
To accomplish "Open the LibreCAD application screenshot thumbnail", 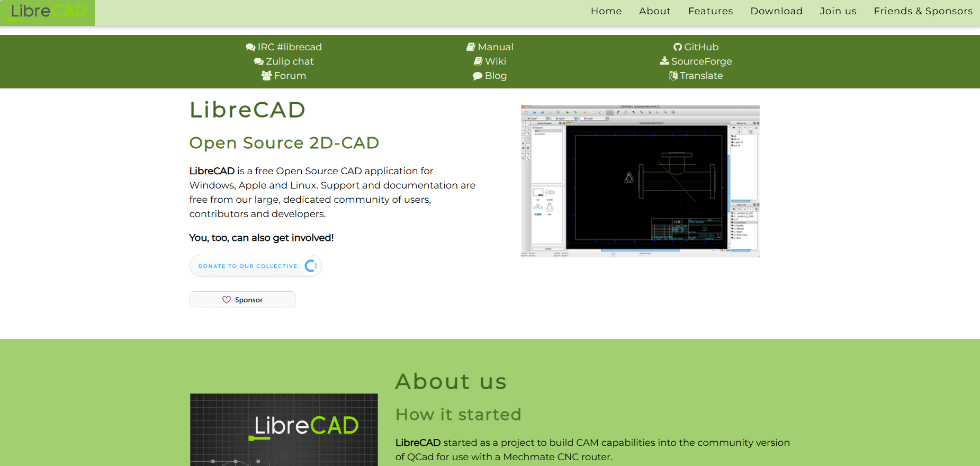I will pos(640,181).
